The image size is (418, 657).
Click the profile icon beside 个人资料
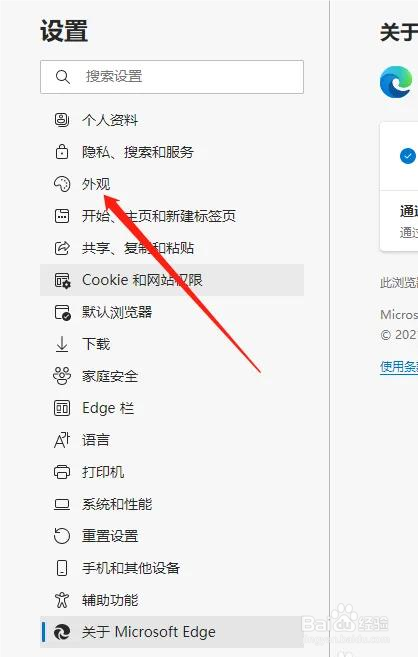point(62,120)
